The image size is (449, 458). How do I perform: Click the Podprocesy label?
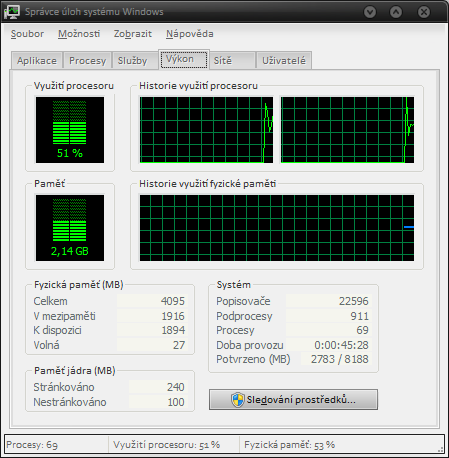click(244, 316)
